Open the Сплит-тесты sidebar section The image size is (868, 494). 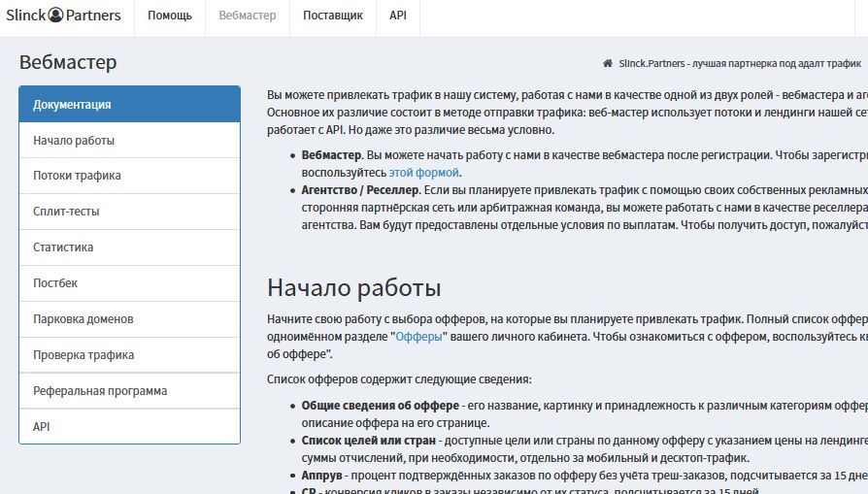point(129,212)
